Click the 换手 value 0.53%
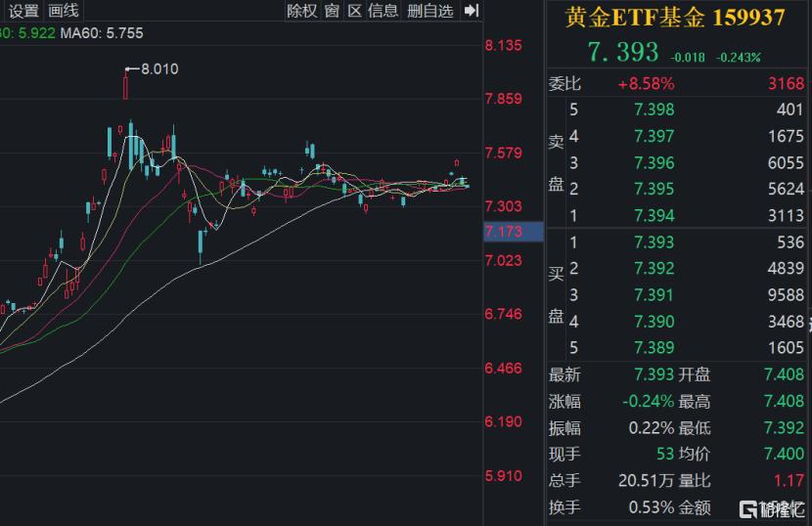812x526 pixels. tap(651, 507)
